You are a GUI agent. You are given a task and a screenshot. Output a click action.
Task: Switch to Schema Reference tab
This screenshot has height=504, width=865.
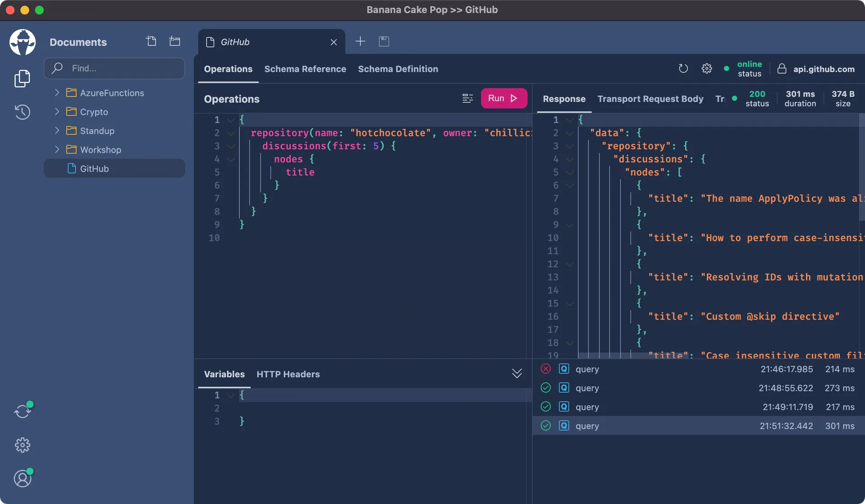pos(305,69)
